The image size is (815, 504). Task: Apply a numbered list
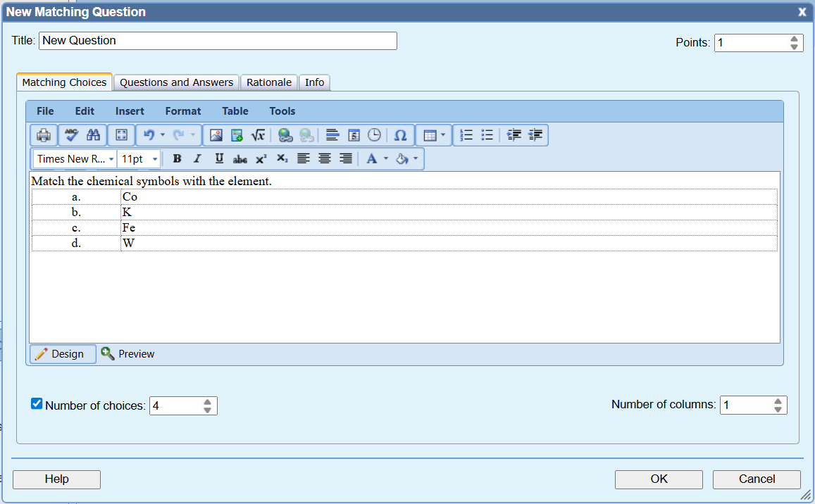[x=466, y=134]
